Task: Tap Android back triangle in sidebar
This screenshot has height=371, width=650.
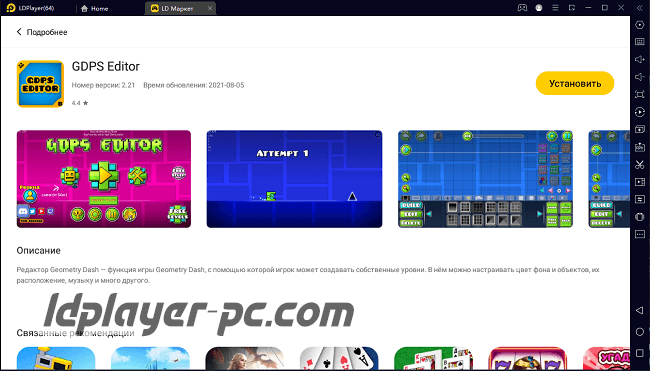Action: click(x=640, y=310)
